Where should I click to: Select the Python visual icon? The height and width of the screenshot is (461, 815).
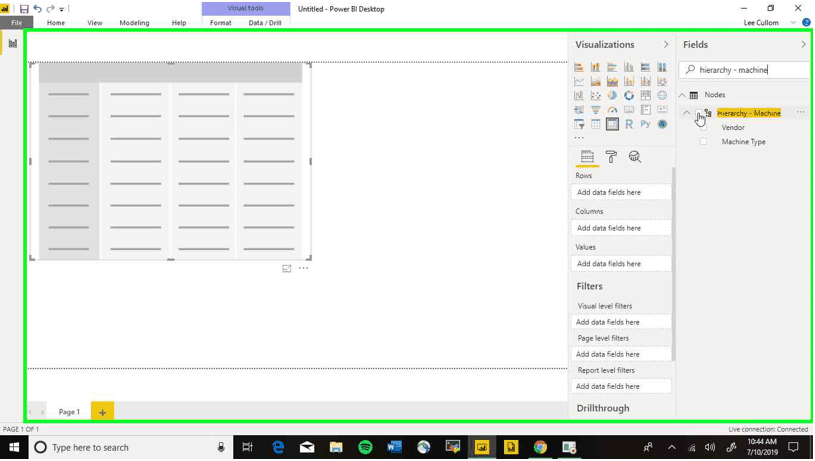coord(645,124)
